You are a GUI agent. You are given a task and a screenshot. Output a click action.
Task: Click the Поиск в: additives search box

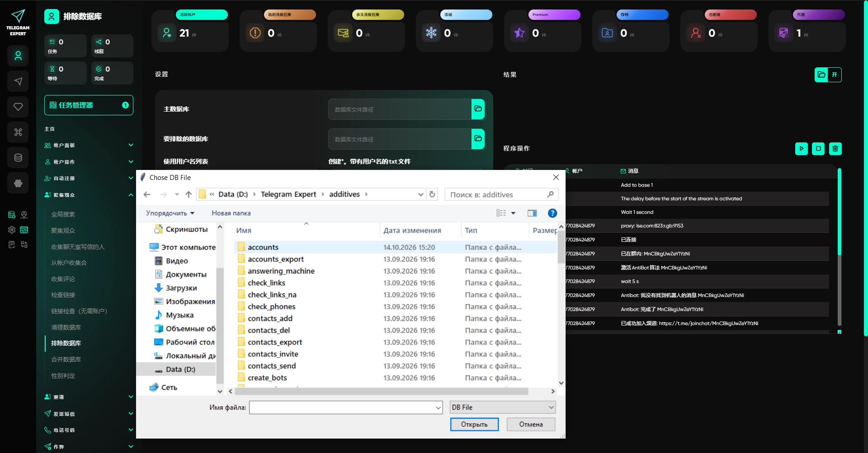[x=501, y=194]
